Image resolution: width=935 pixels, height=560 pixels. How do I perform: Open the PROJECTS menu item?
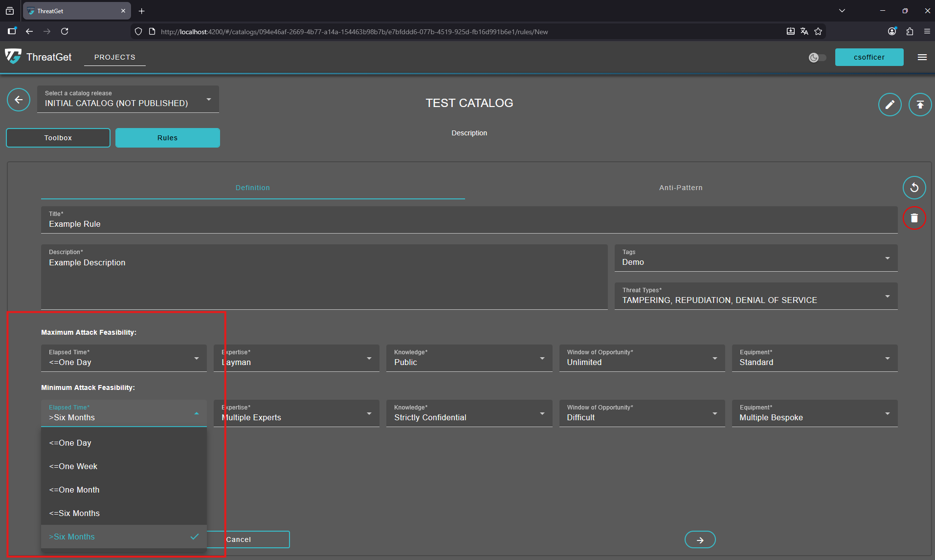pos(114,57)
